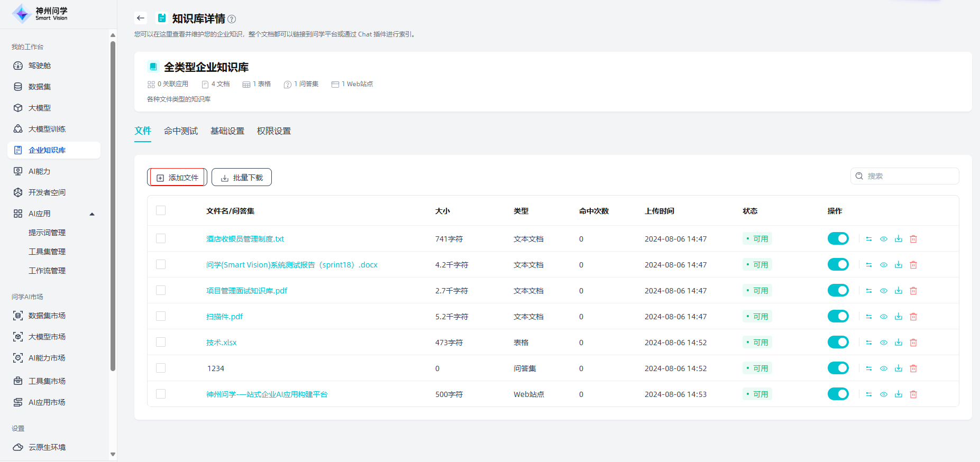
Task: Switch to the 命中测试 tab
Action: (x=181, y=131)
